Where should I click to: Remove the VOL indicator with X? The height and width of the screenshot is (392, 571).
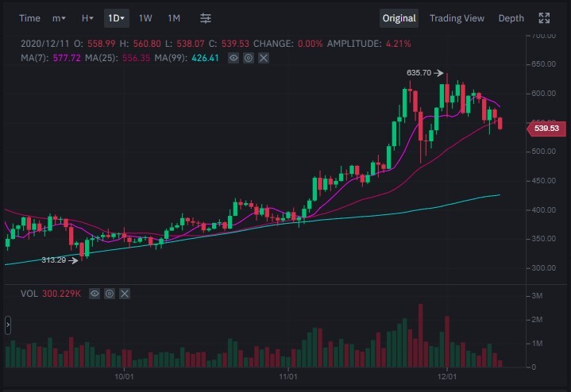[125, 294]
